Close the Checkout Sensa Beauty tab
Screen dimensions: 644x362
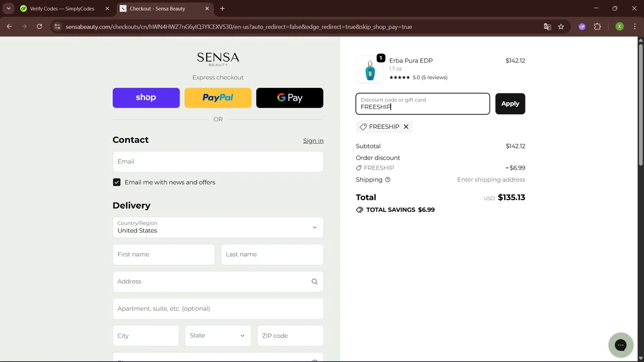(207, 9)
